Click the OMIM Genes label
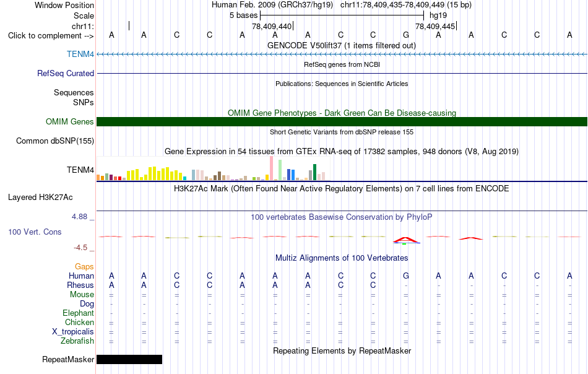The height and width of the screenshot is (374, 588). [70, 121]
